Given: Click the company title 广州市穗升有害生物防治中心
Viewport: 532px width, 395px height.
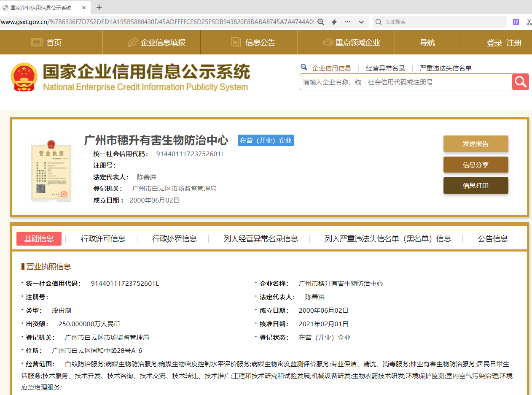Looking at the screenshot, I should (156, 140).
